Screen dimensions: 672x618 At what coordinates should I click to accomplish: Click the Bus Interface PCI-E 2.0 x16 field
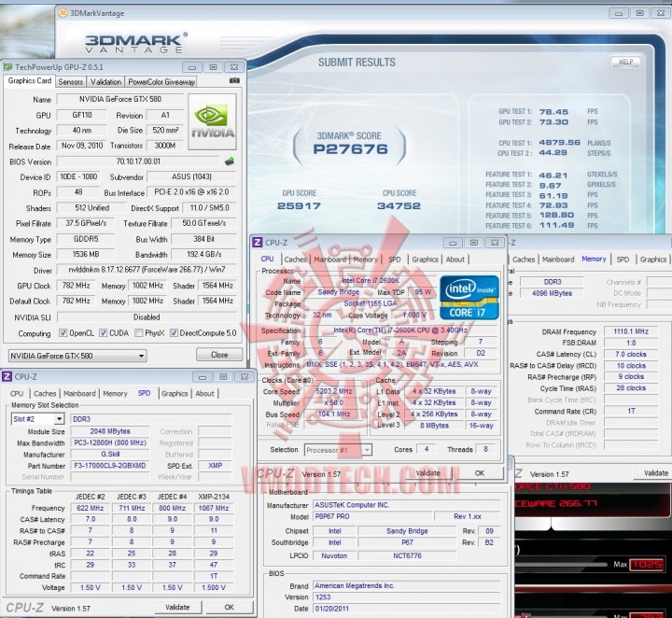click(191, 192)
